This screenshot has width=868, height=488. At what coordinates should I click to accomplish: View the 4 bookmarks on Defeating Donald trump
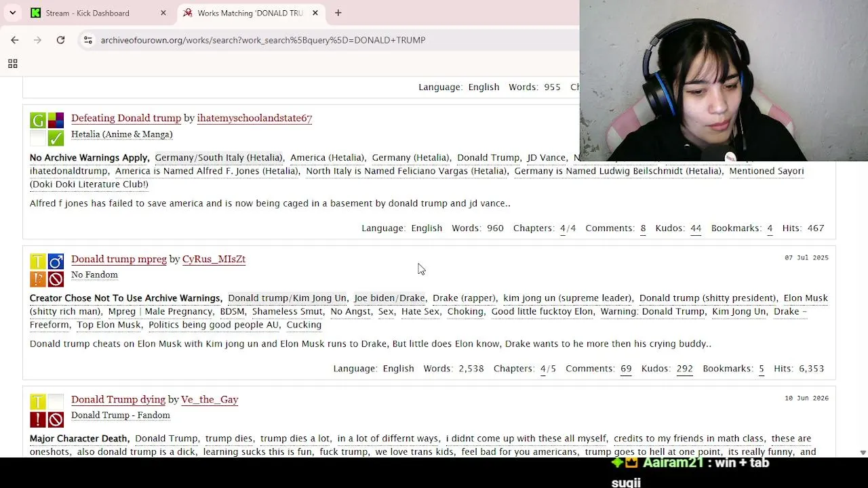click(x=770, y=228)
